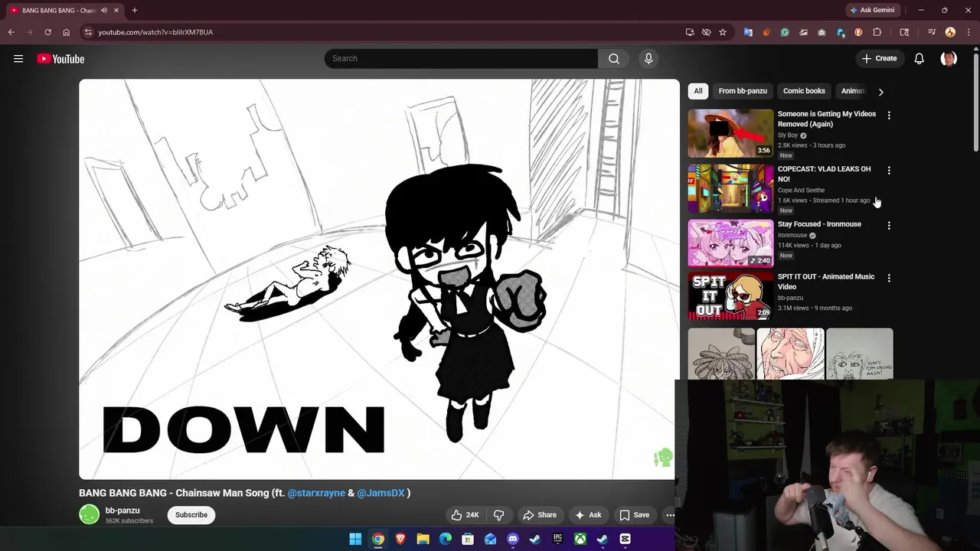The height and width of the screenshot is (551, 980).
Task: Bookmark this tab with the star
Action: (x=722, y=32)
